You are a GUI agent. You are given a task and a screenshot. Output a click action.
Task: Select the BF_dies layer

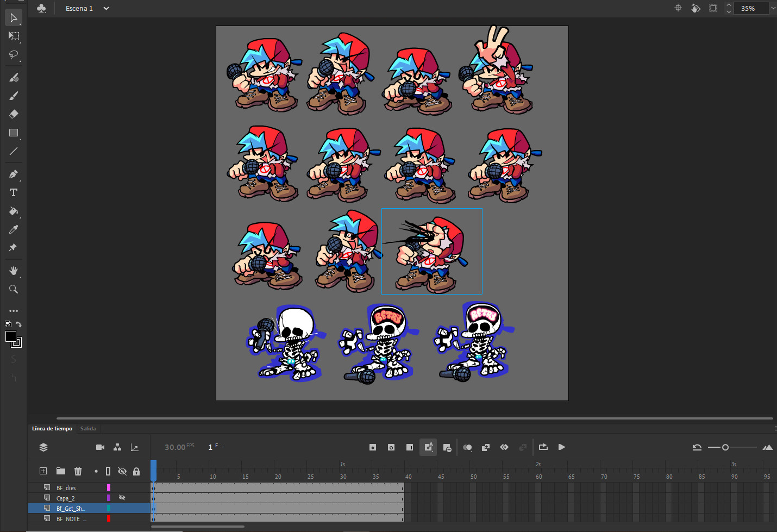pos(66,488)
